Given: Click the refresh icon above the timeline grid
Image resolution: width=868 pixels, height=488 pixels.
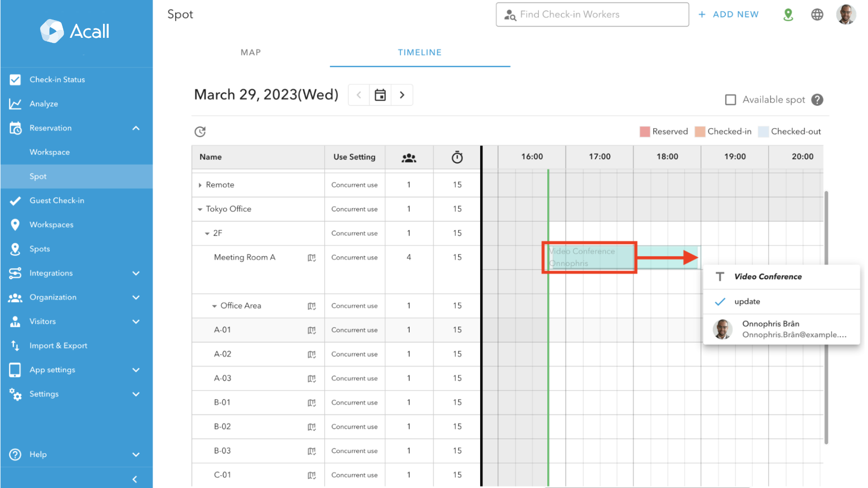Looking at the screenshot, I should click(200, 132).
